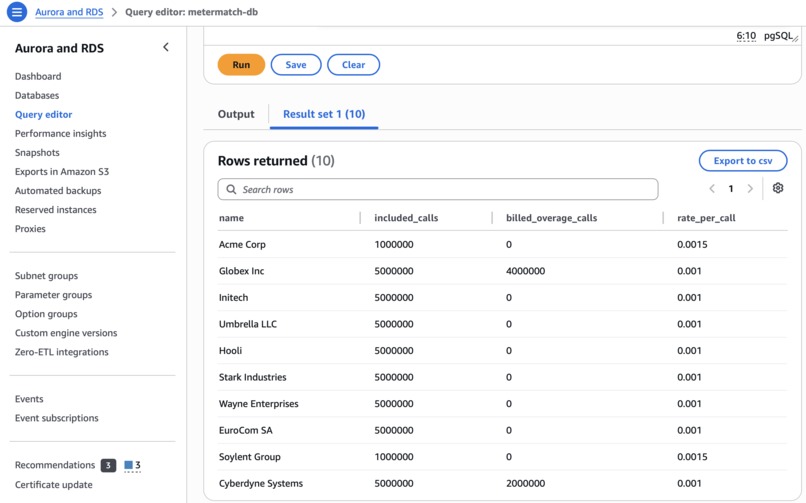Click Acme Corp rate 0.0015
The image size is (806, 503).
pyautogui.click(x=692, y=245)
